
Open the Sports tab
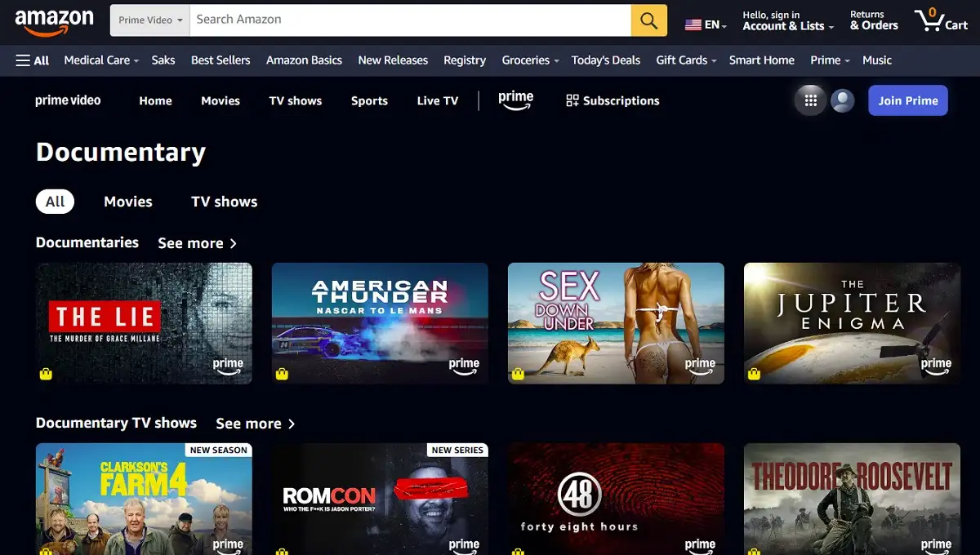point(369,101)
